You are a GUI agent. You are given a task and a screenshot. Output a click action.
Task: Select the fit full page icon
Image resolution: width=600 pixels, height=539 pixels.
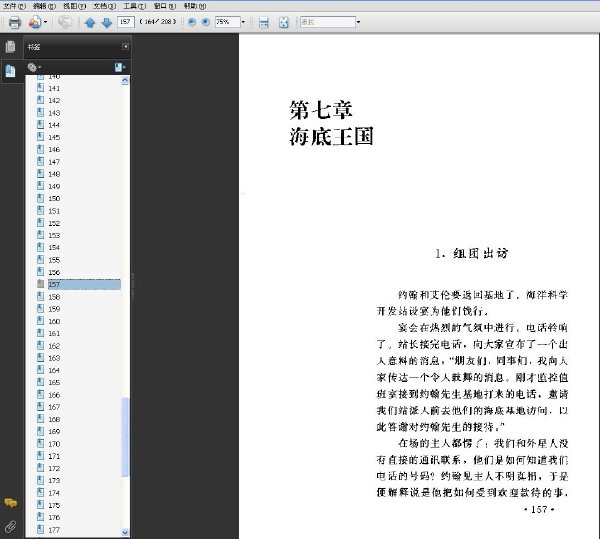tap(284, 22)
